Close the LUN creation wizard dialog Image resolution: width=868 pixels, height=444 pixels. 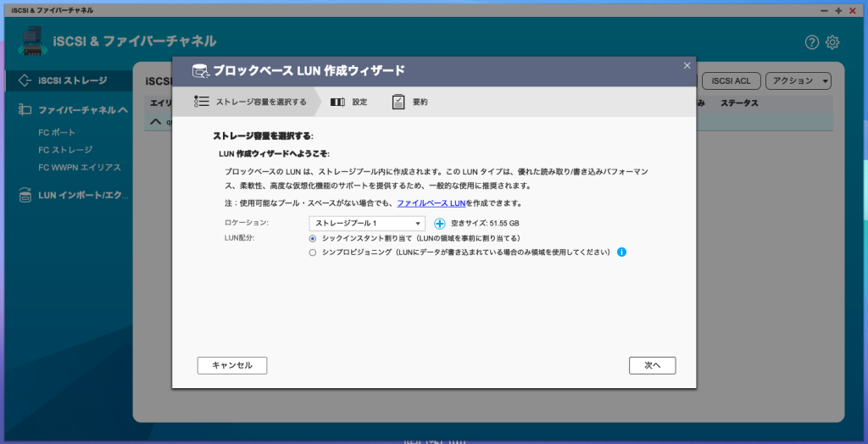point(687,65)
